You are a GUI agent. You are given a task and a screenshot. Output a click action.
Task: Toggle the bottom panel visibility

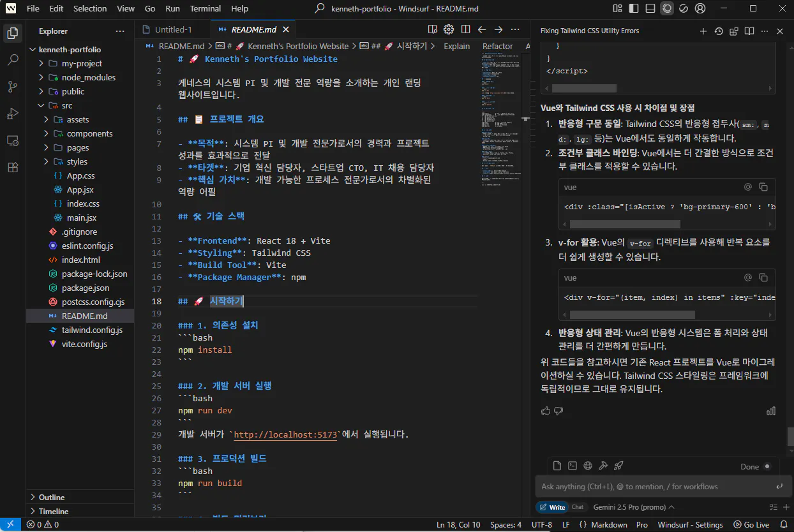point(650,8)
